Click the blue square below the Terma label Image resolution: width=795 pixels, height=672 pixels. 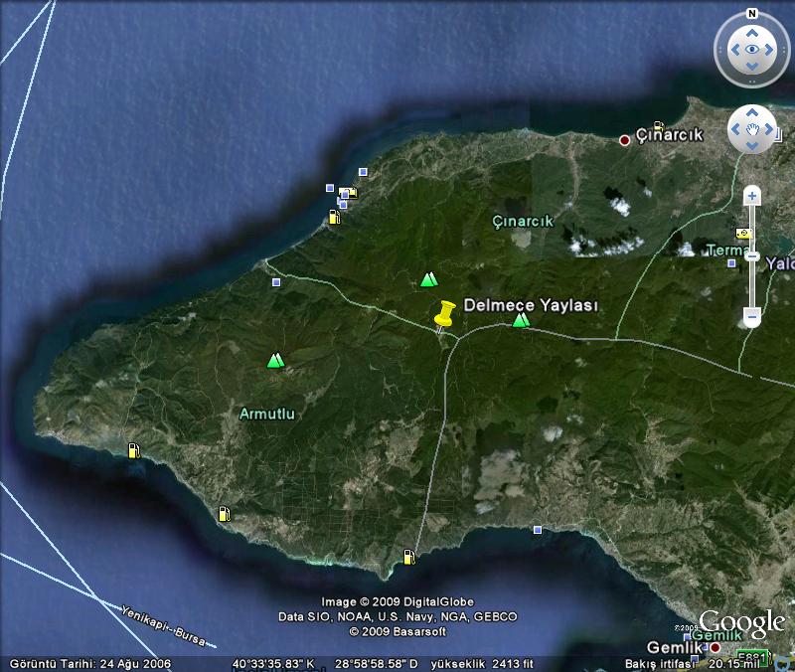731,263
